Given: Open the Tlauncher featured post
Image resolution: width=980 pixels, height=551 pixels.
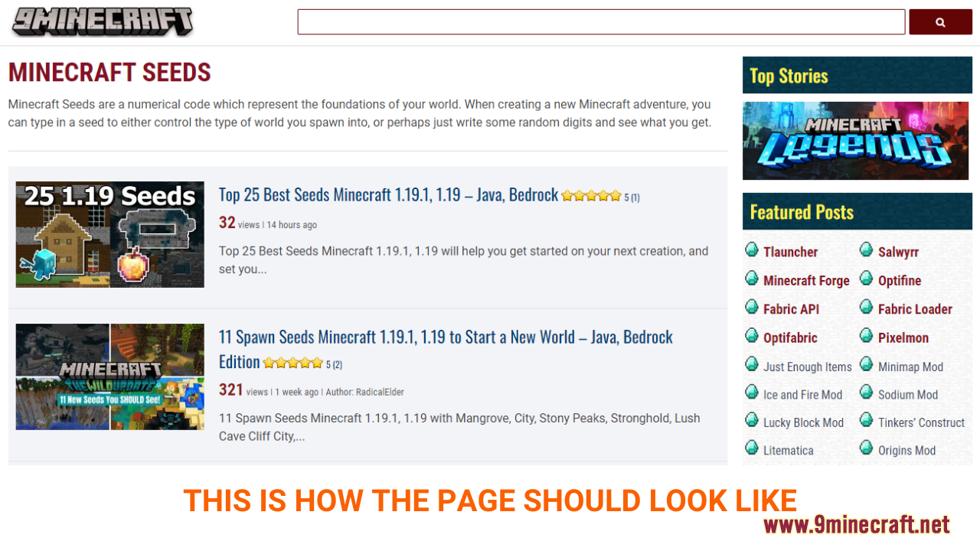Looking at the screenshot, I should (x=790, y=252).
